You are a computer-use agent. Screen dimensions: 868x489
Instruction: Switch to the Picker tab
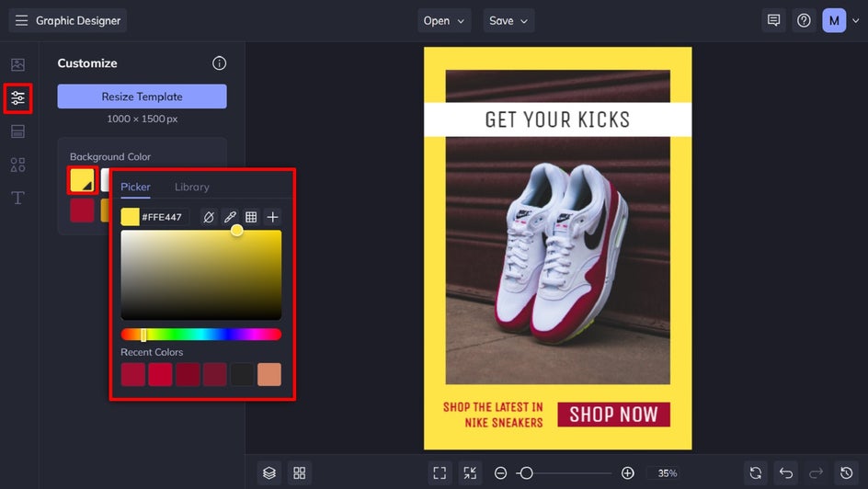click(x=136, y=187)
